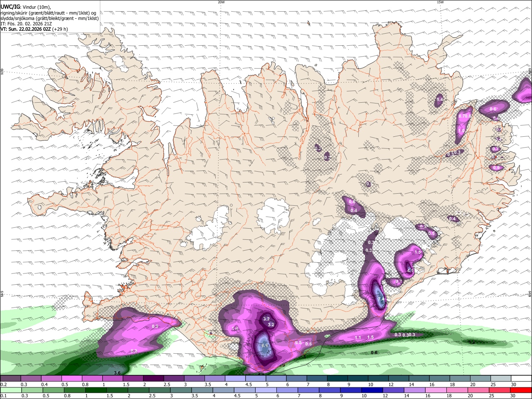Click the '(+29 h)' forecast offset
Viewport: 532px width, 399px height.
[60, 29]
